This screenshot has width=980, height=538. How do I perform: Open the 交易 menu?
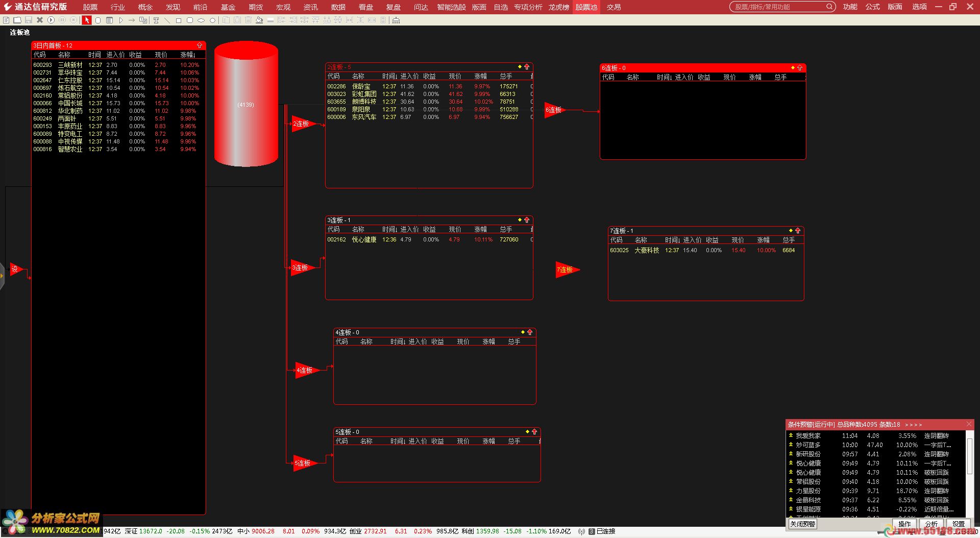coord(614,7)
